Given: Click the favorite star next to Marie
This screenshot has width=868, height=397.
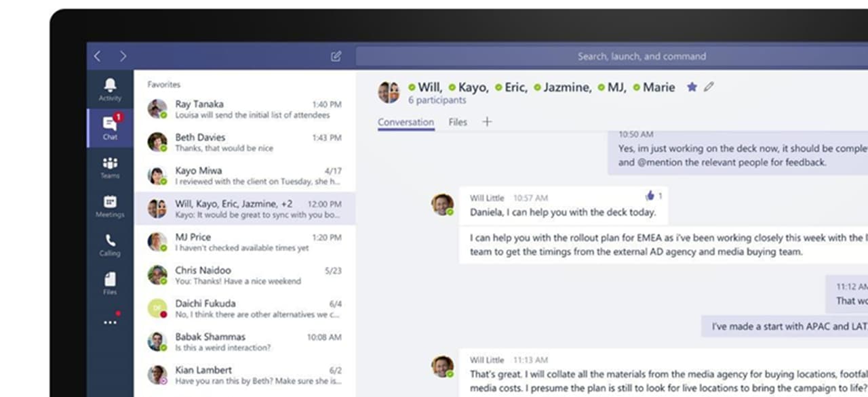Looking at the screenshot, I should pos(692,87).
